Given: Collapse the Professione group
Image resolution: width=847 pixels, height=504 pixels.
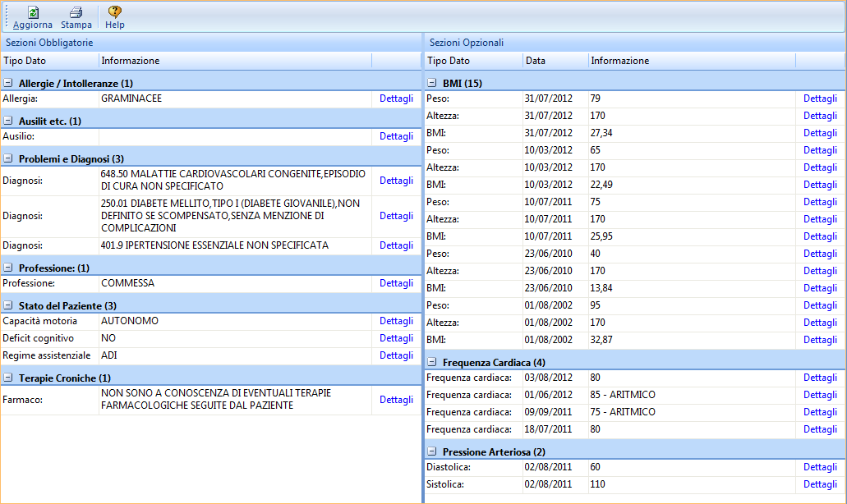Looking at the screenshot, I should [8, 268].
